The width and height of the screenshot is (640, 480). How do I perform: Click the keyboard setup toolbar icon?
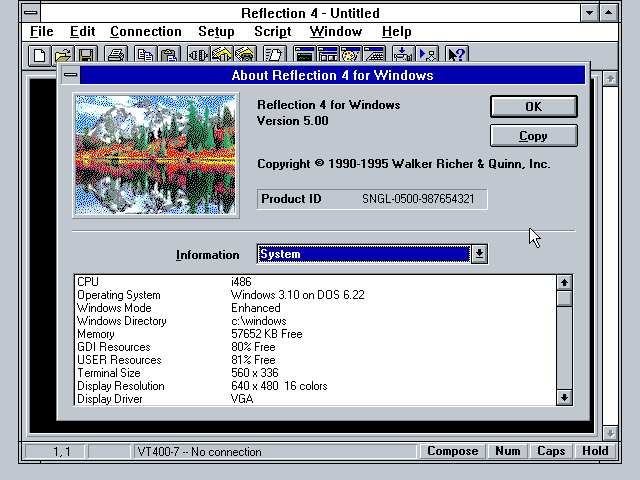374,55
